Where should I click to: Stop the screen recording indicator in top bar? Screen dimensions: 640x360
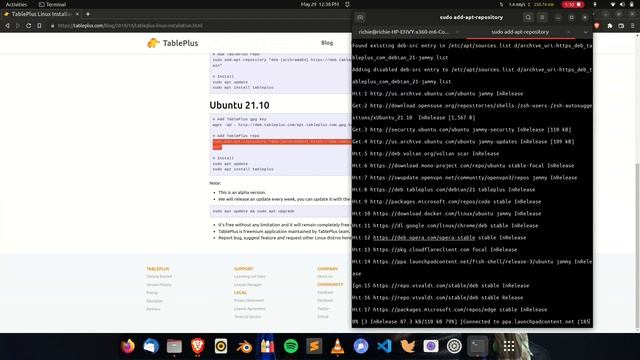pyautogui.click(x=572, y=4)
